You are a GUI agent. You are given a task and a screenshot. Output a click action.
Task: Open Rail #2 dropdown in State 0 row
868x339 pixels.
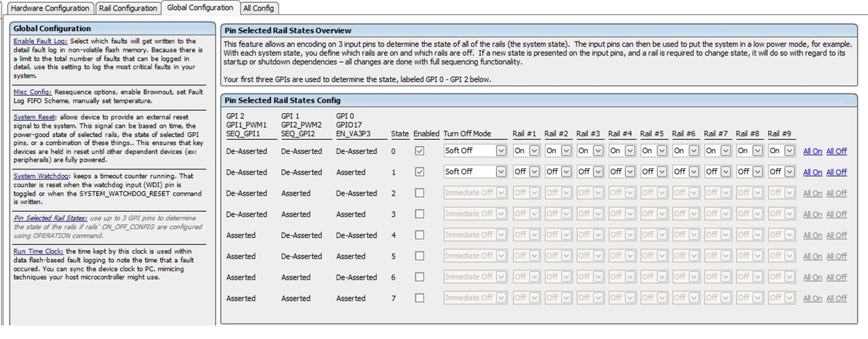coord(557,150)
